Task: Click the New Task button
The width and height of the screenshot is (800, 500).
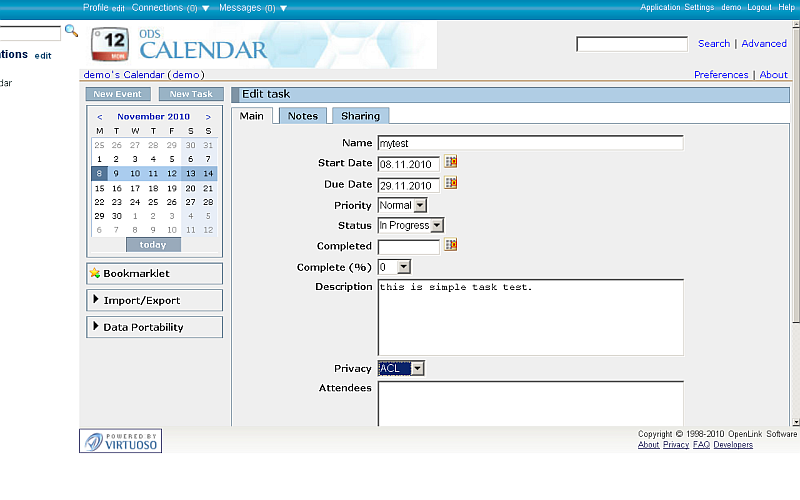Action: pos(190,94)
